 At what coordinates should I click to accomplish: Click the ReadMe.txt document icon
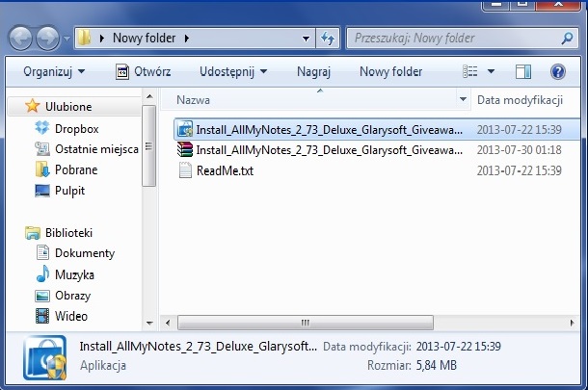tap(185, 170)
